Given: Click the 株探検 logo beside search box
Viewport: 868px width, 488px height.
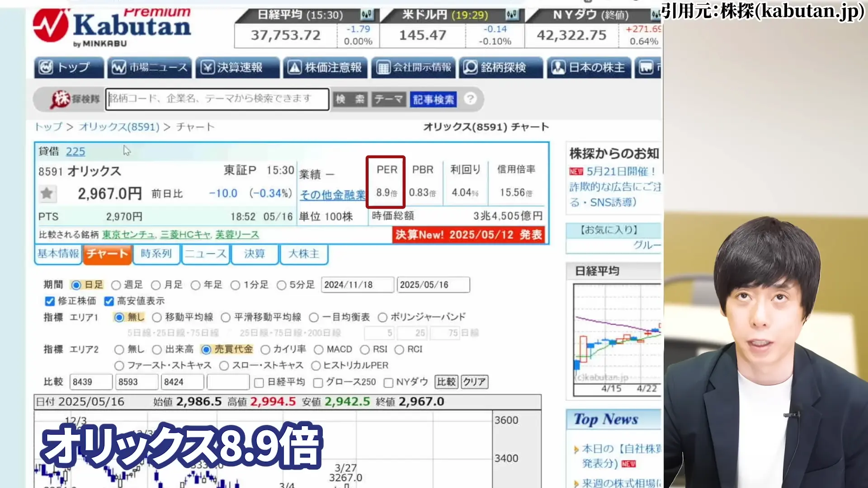Looking at the screenshot, I should click(75, 99).
